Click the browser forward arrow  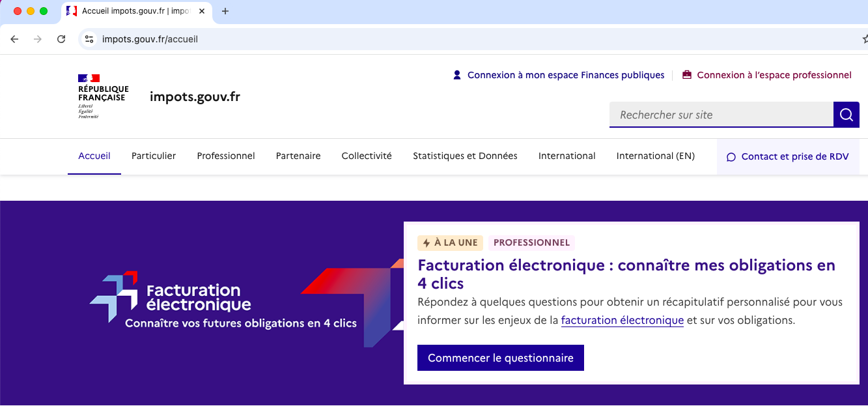38,39
